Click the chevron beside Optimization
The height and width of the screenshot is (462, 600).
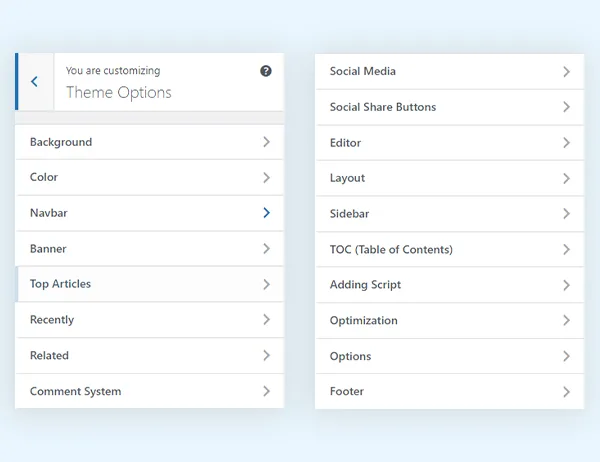(566, 321)
